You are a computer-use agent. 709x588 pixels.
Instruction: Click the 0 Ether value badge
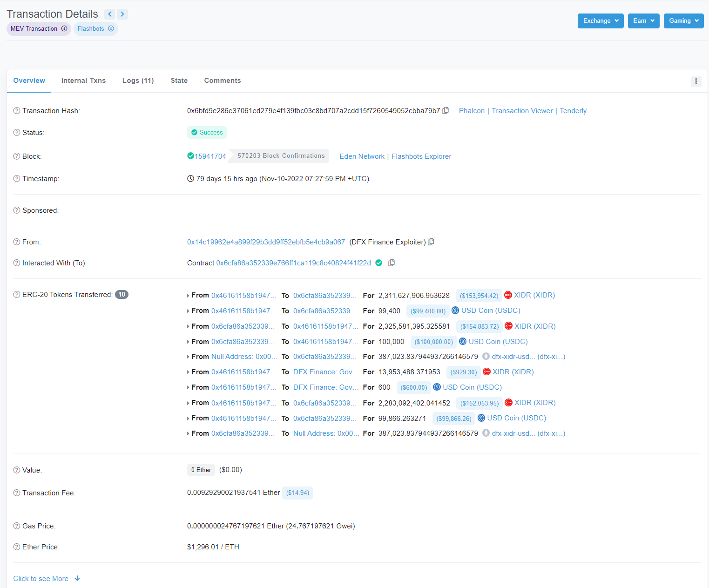[x=201, y=470]
